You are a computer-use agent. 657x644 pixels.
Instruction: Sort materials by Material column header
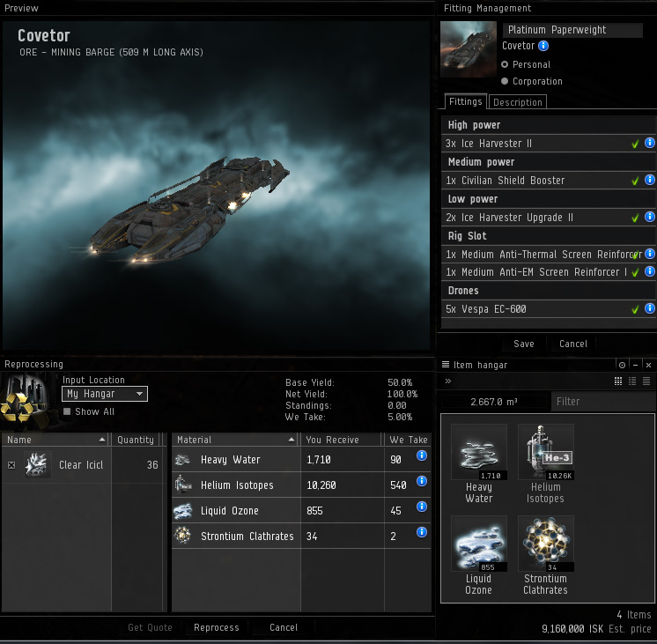235,440
